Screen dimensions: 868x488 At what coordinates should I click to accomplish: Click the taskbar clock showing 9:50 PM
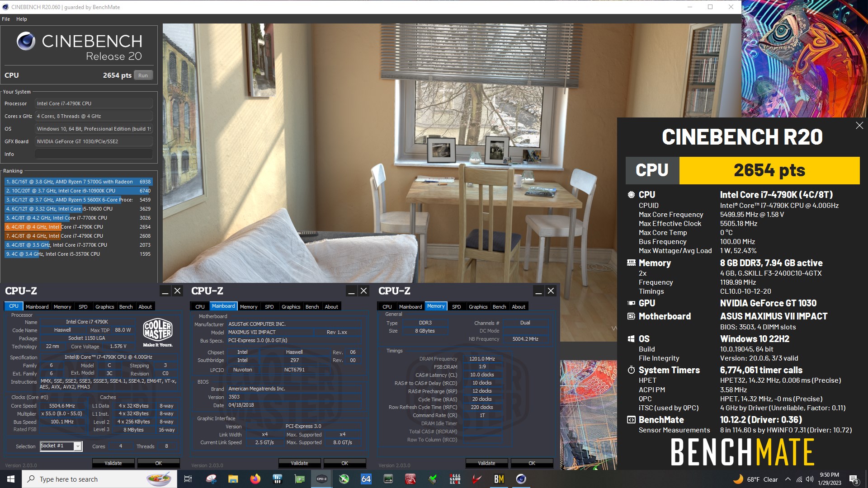pyautogui.click(x=829, y=479)
